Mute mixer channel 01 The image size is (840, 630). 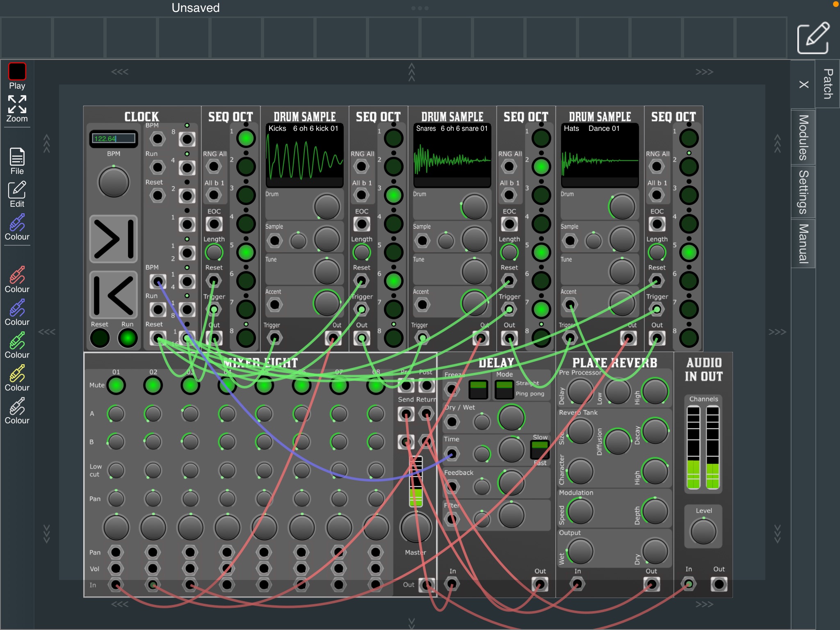116,386
